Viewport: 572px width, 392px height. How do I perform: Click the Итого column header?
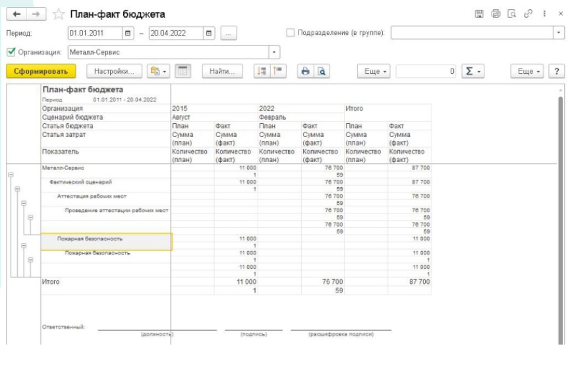(x=354, y=108)
